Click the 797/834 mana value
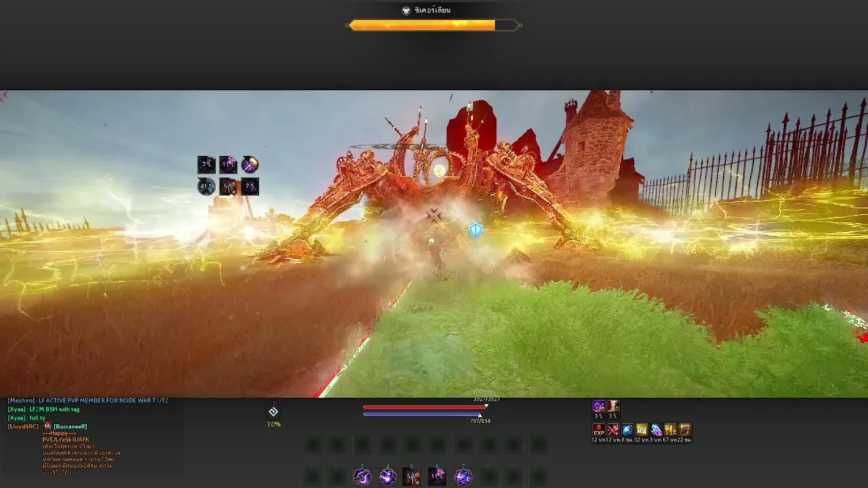The image size is (868, 488). click(480, 421)
